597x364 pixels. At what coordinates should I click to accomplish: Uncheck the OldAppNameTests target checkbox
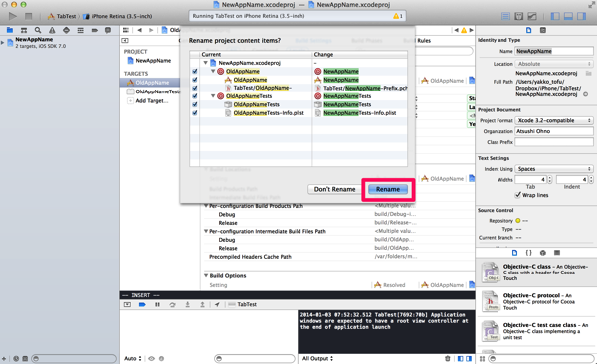195,96
